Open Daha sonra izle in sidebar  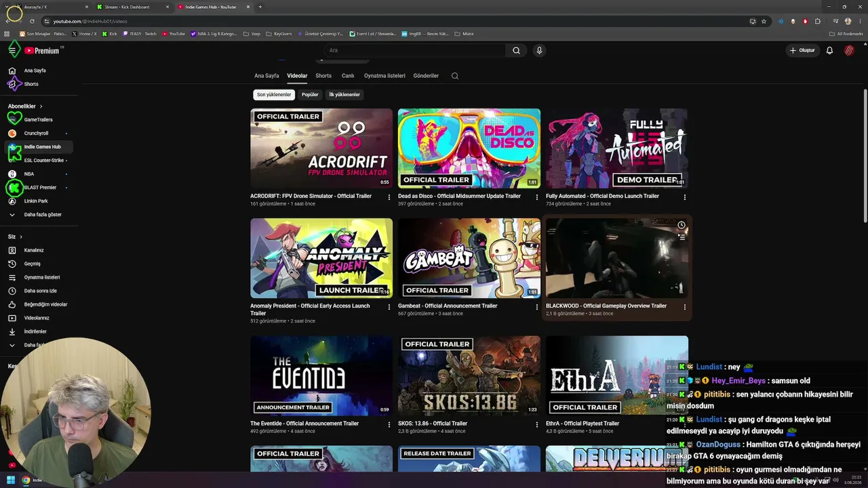[x=39, y=291]
